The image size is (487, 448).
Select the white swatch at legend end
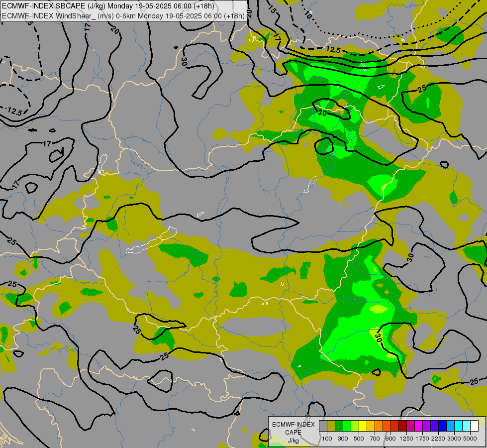[x=474, y=426]
